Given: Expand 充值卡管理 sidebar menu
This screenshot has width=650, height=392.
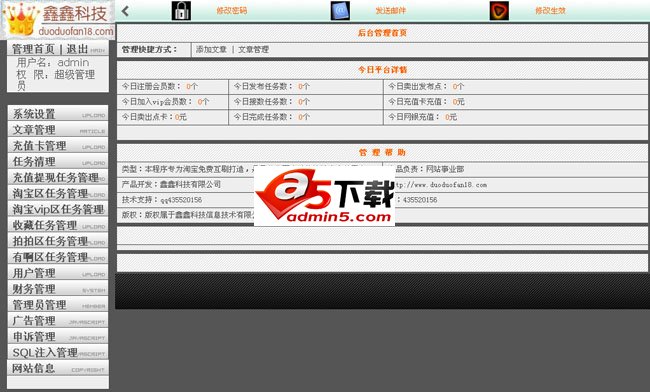Looking at the screenshot, I should point(58,145).
